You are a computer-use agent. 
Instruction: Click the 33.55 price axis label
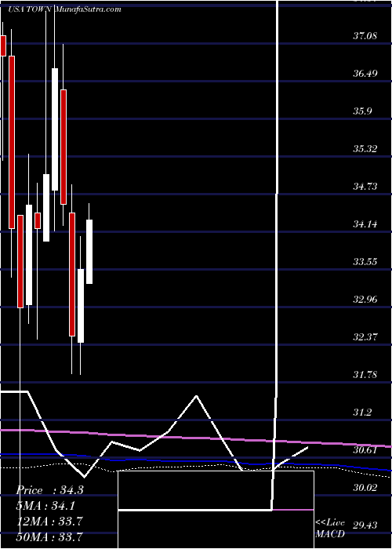(365, 261)
